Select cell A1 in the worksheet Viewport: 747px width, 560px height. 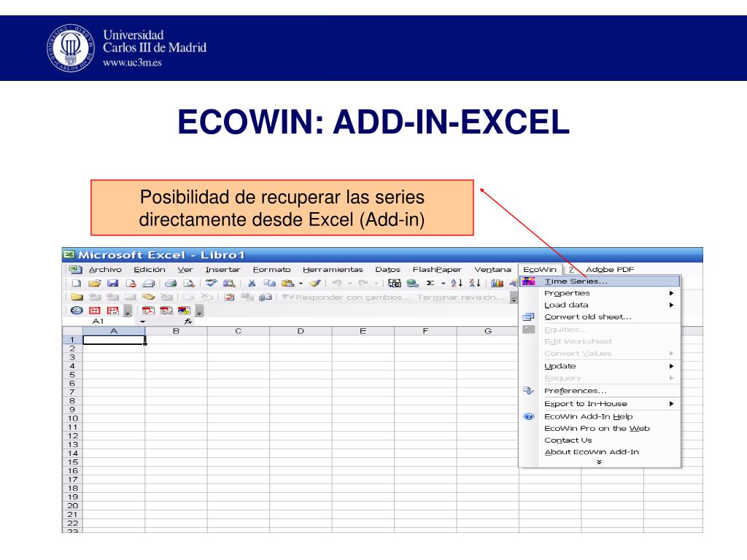pos(114,340)
